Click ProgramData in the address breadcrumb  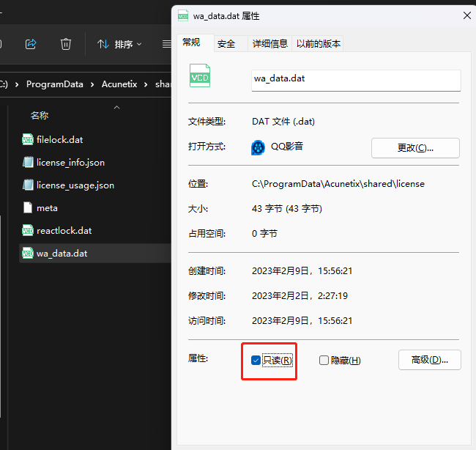tap(55, 84)
